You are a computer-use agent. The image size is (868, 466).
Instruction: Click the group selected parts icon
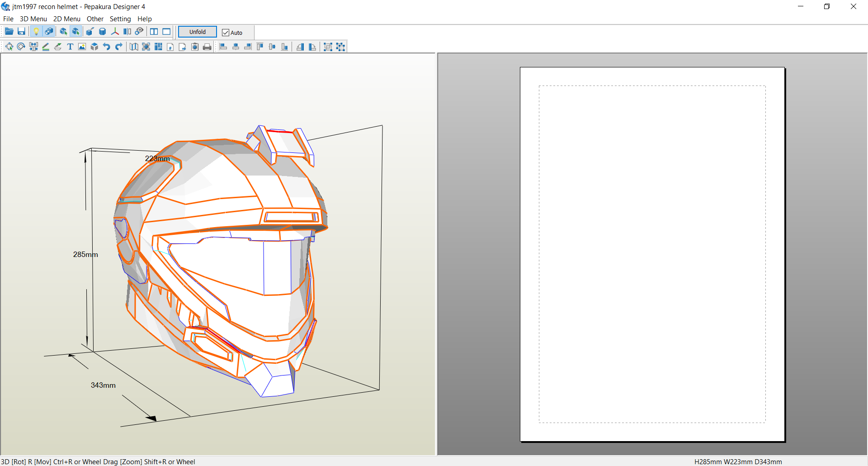coord(328,47)
